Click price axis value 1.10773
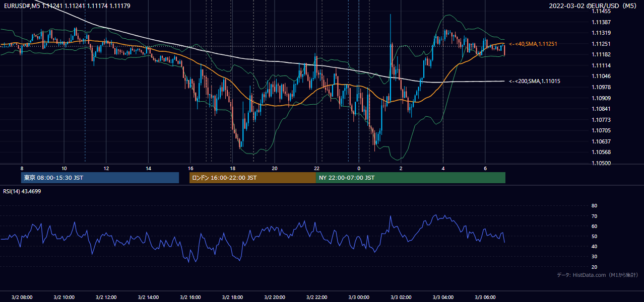The width and height of the screenshot is (644, 302). 601,120
